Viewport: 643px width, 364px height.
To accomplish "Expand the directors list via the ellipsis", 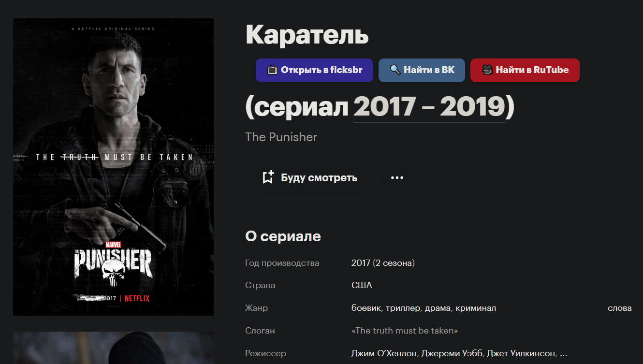I will [x=563, y=353].
